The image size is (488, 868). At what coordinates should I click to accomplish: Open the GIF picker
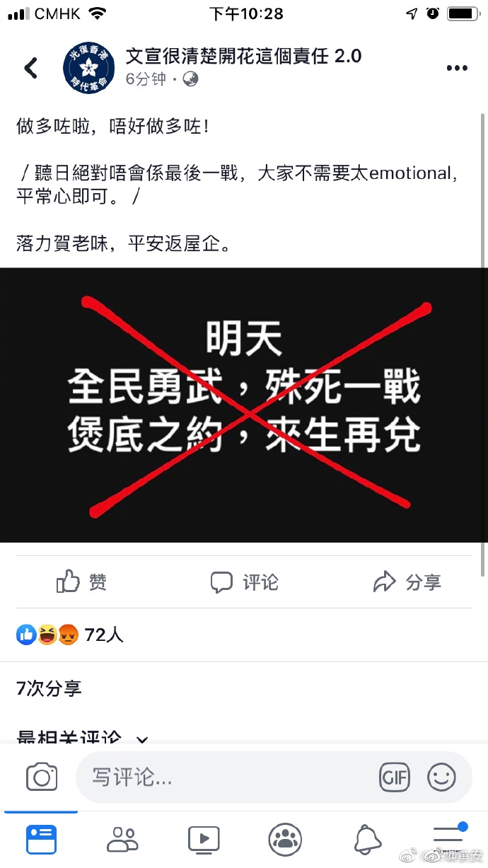click(395, 777)
